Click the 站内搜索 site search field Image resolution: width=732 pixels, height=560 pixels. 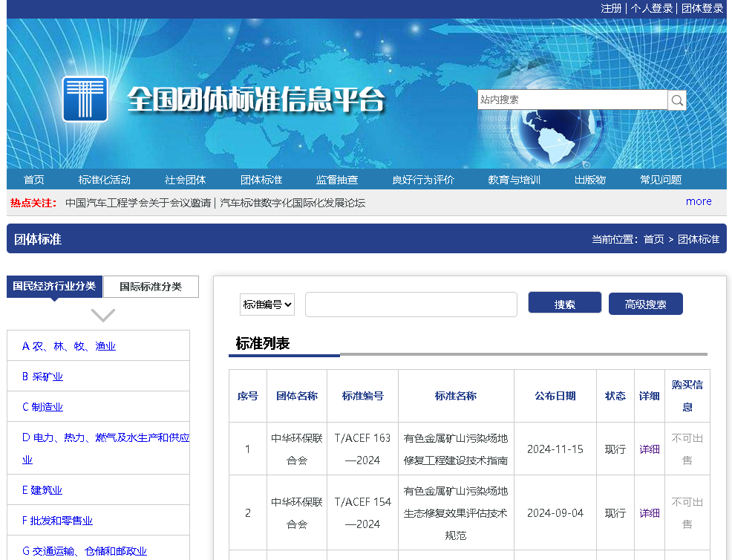click(x=572, y=100)
